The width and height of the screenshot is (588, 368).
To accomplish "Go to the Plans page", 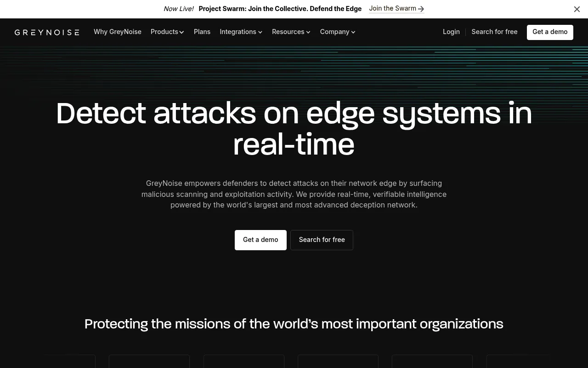I will point(202,32).
